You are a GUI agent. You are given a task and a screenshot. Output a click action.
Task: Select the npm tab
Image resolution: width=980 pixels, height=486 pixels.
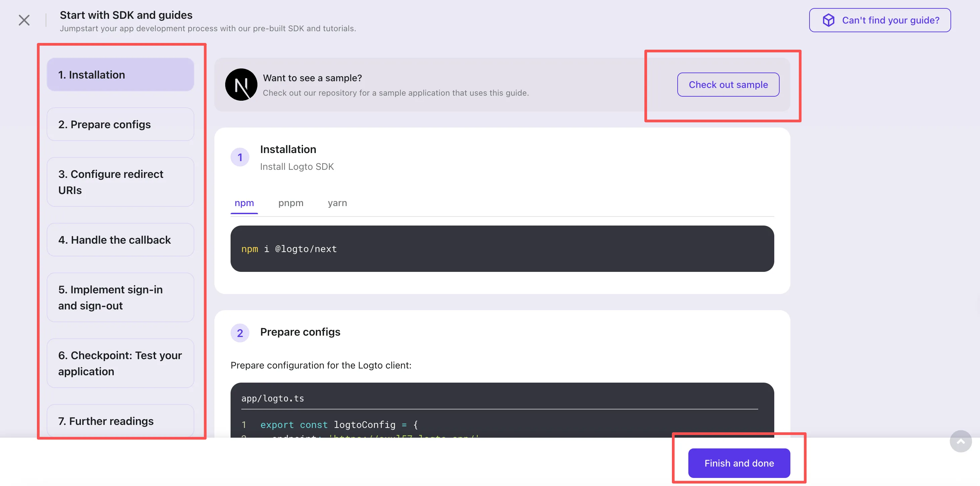(244, 203)
